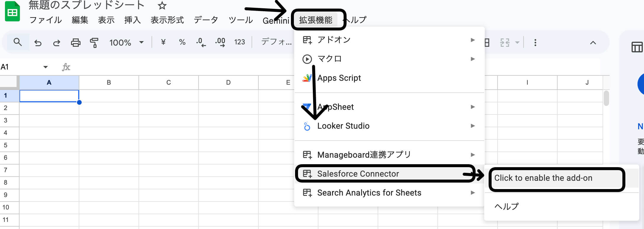This screenshot has height=229, width=644.
Task: Open the default font dropdown
Action: 276,42
